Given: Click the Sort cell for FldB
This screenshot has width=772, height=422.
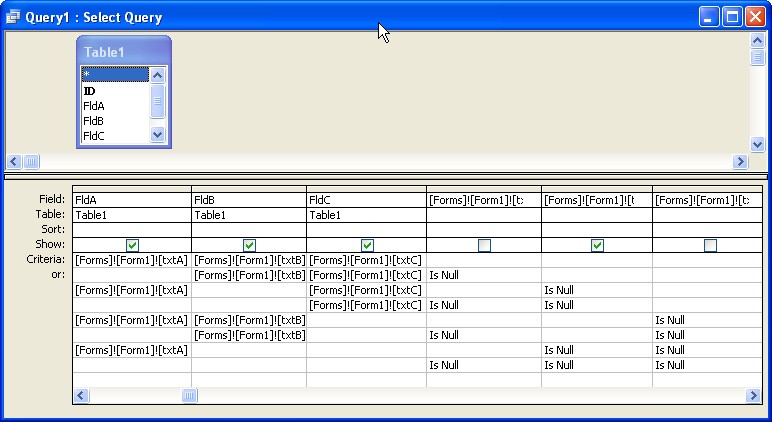Looking at the screenshot, I should pyautogui.click(x=249, y=230).
